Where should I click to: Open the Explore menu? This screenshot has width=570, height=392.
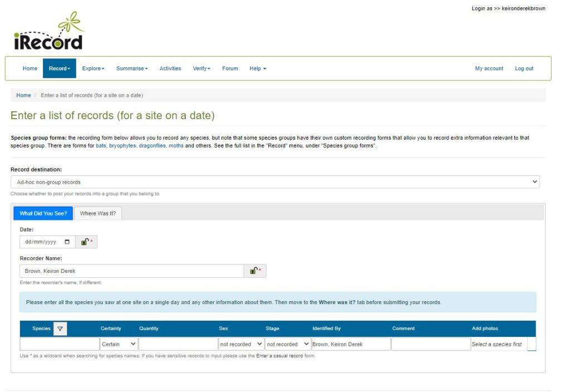(x=93, y=68)
